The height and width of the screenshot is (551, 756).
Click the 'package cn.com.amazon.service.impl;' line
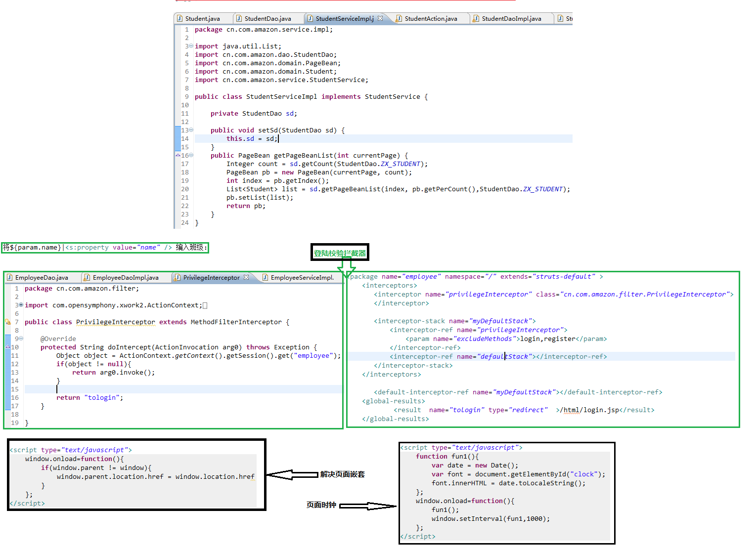coord(264,29)
